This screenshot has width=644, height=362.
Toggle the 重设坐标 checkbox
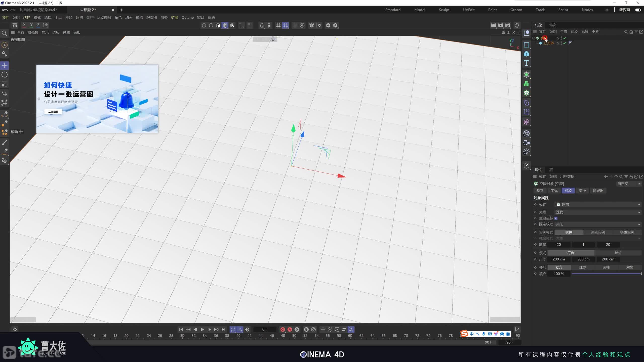tap(556, 218)
